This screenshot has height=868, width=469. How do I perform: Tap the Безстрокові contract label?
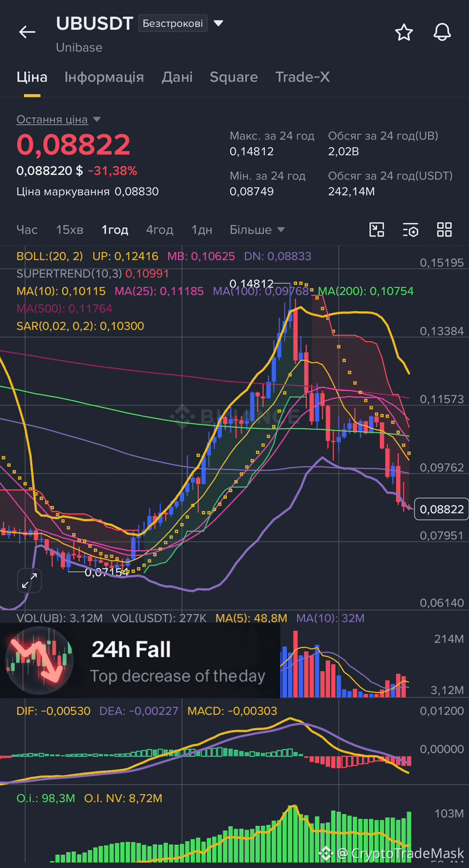click(173, 24)
